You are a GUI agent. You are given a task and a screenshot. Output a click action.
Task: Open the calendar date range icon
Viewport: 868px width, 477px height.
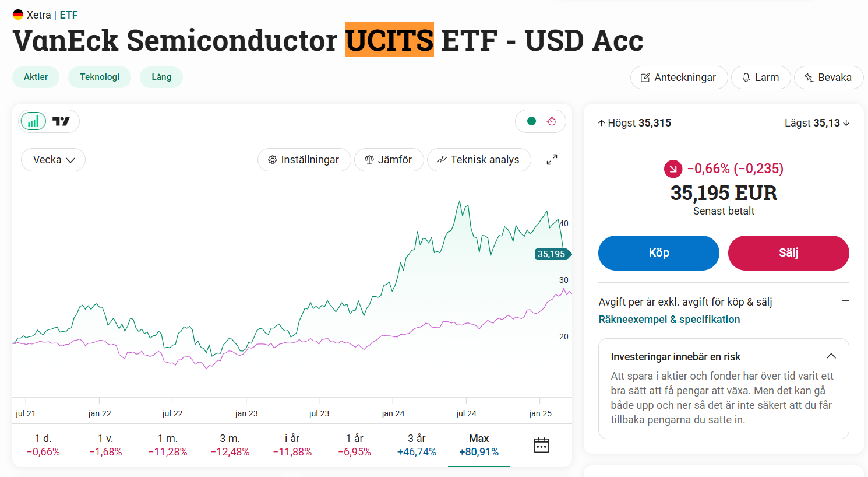[541, 446]
